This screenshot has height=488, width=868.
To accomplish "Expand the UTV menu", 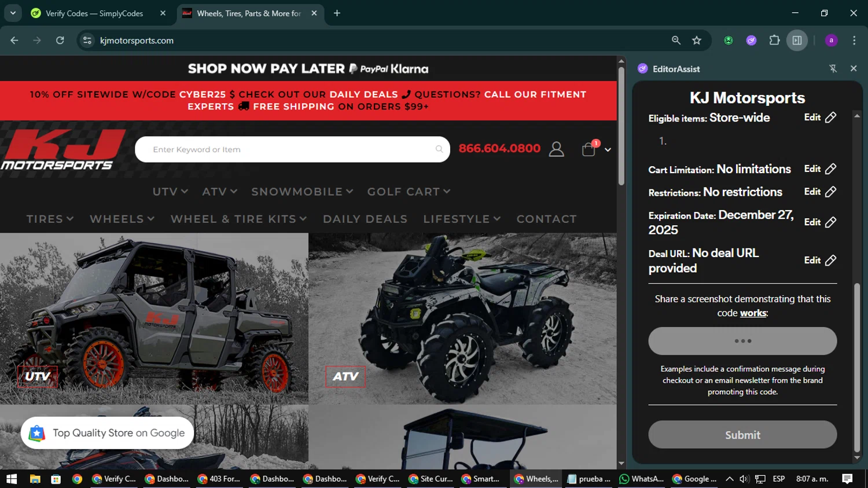I will coord(170,192).
